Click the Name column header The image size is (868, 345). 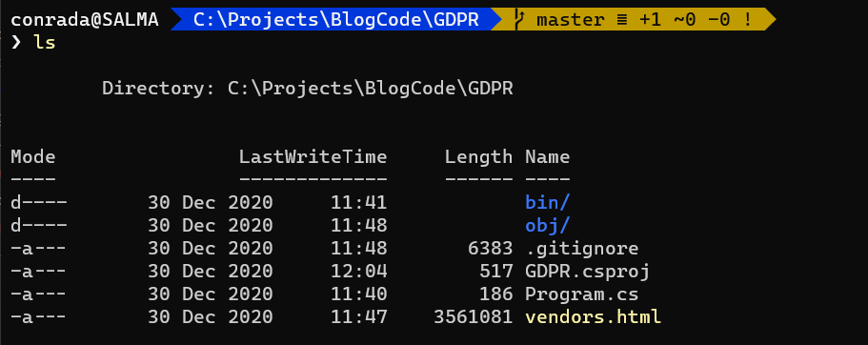548,156
